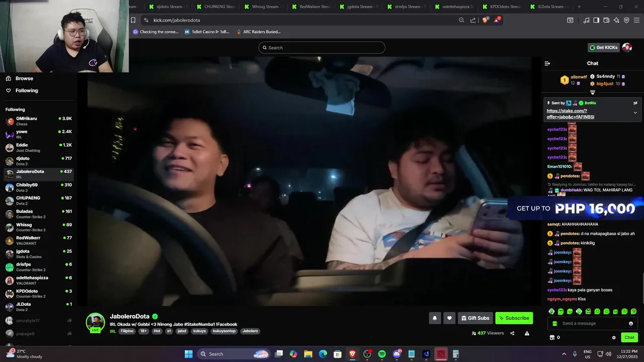Click the green Subscribe button
644x362 pixels.
point(514,318)
